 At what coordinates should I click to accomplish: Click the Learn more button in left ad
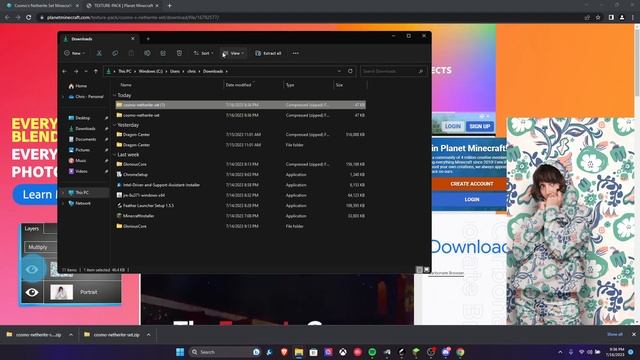[x=35, y=194]
